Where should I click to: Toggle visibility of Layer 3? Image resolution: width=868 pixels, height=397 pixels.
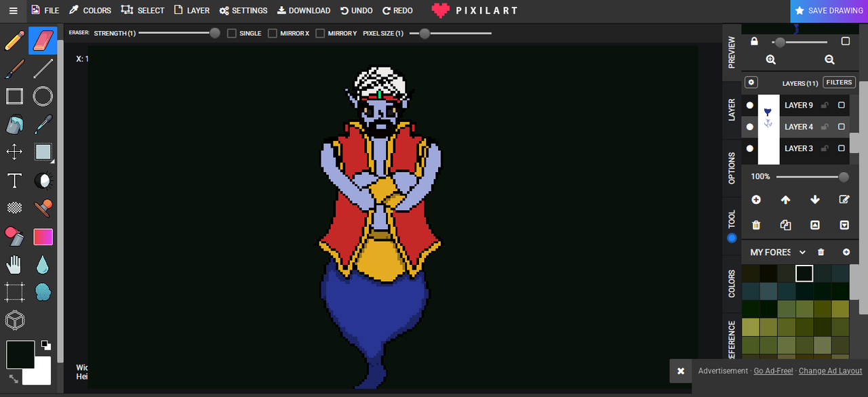pyautogui.click(x=749, y=148)
